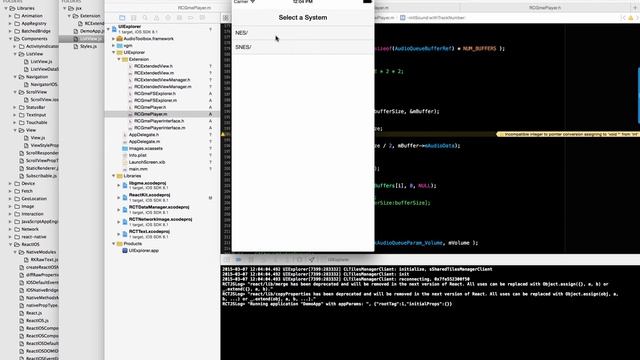Expand the Animation folder in left sidebar
The image size is (640, 360).
tap(11, 16)
